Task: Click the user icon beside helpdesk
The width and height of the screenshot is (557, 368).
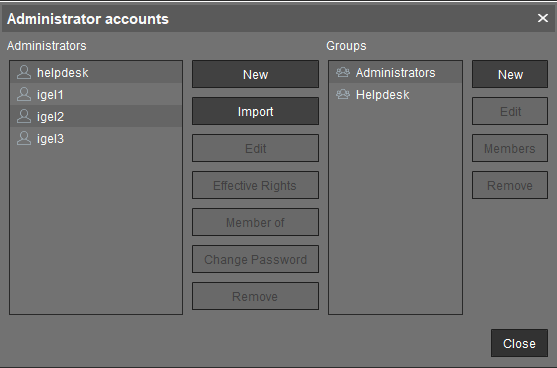Action: click(24, 72)
